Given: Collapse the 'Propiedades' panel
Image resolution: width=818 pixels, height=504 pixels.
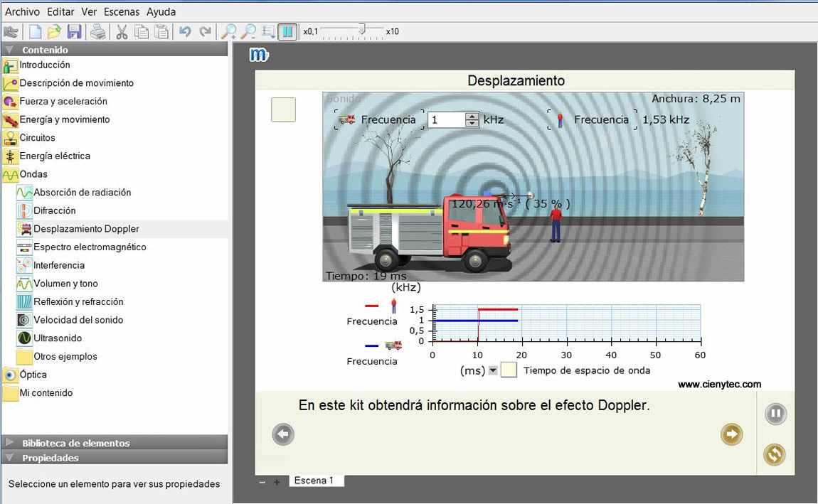Looking at the screenshot, I should pyautogui.click(x=50, y=458).
